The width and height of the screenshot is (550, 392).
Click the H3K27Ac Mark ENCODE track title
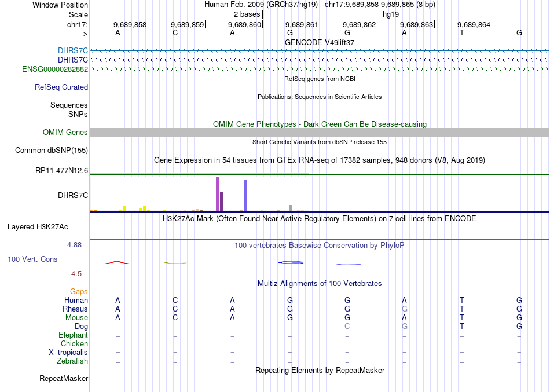pos(320,219)
